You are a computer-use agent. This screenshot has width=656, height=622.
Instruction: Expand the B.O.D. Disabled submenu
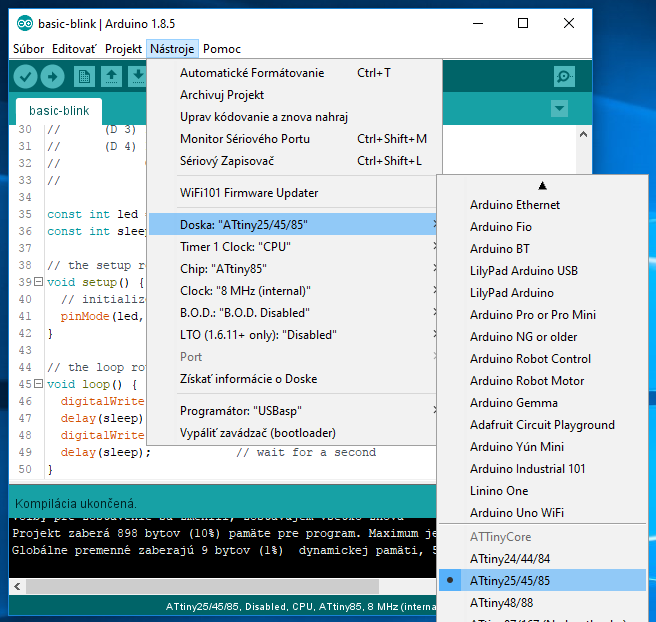tap(293, 313)
